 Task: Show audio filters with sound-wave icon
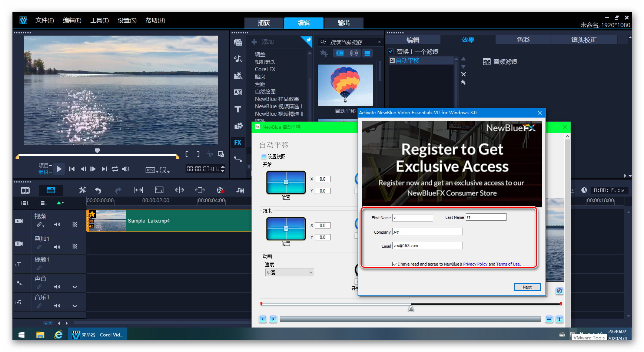coord(354,53)
